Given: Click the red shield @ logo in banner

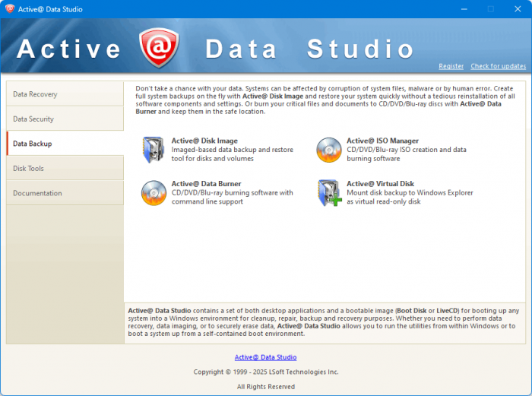Looking at the screenshot, I should pyautogui.click(x=158, y=49).
